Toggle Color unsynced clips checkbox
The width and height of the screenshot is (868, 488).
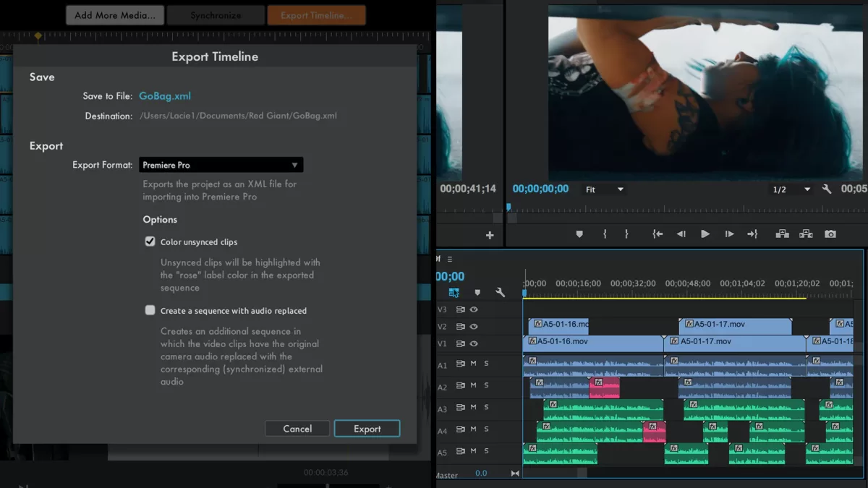click(150, 241)
